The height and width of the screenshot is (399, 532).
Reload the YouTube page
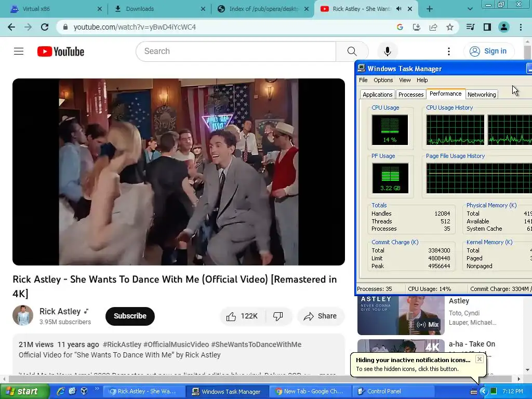45,27
